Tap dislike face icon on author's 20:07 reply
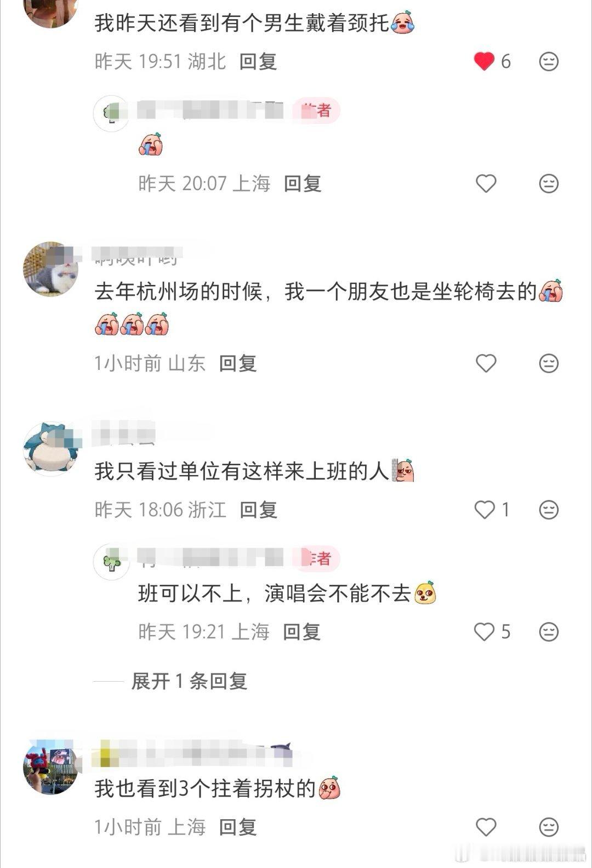This screenshot has height=868, width=592. click(x=549, y=184)
